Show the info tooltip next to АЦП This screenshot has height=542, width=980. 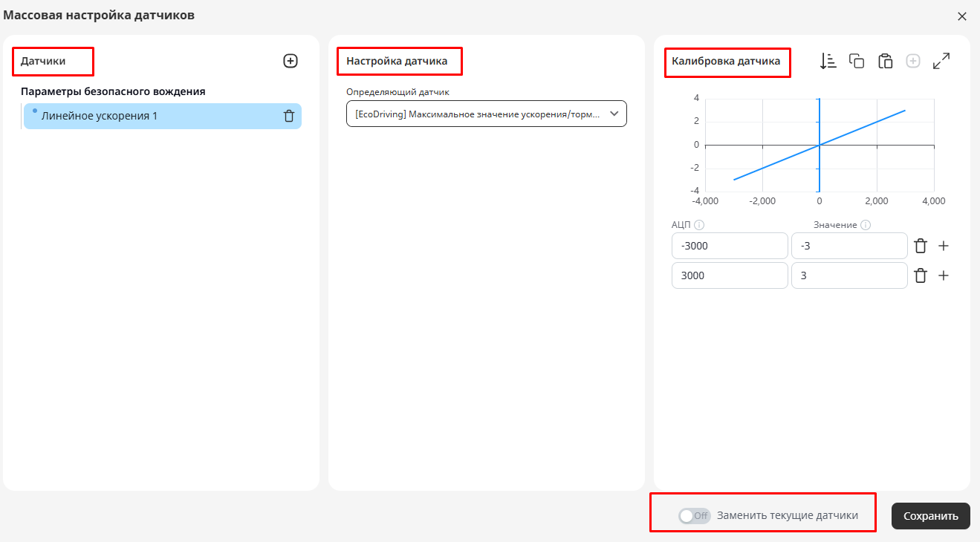(699, 225)
